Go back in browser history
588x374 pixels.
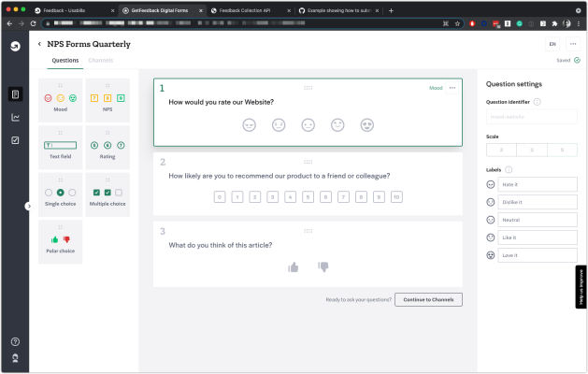[9, 23]
